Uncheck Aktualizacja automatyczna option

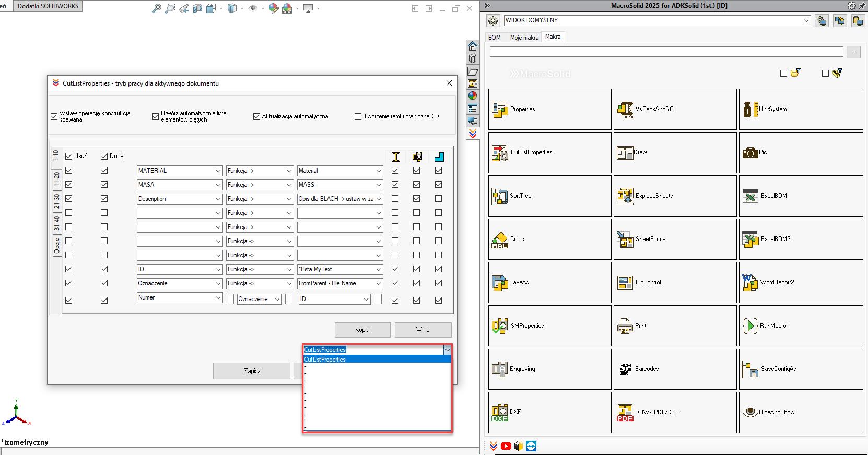(256, 117)
